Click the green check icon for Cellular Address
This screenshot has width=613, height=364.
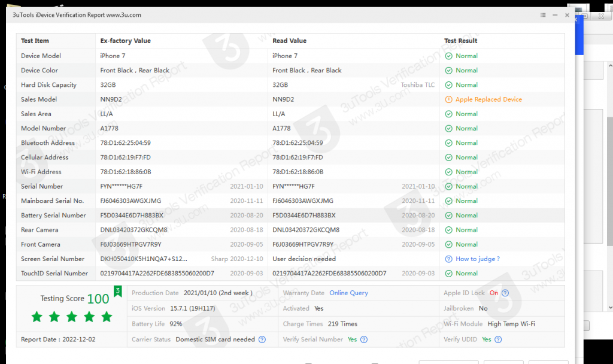click(449, 157)
